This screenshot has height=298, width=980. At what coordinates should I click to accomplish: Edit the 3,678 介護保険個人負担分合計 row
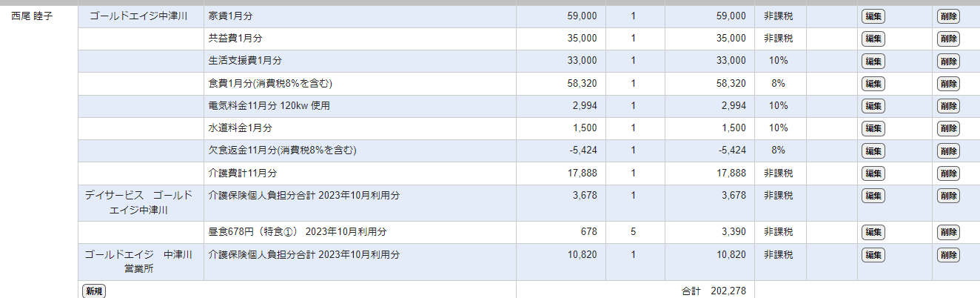pos(873,196)
